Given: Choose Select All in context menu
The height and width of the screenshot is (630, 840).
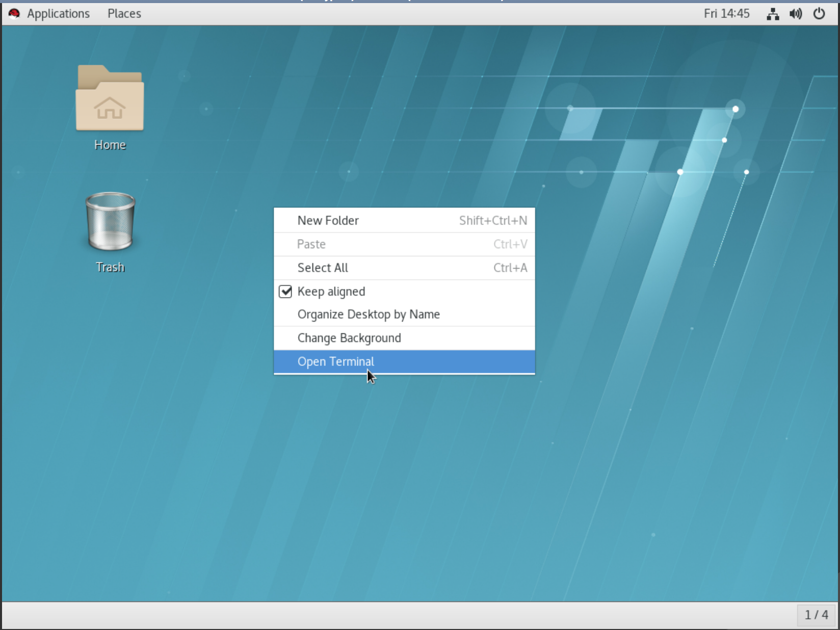Looking at the screenshot, I should pos(323,268).
